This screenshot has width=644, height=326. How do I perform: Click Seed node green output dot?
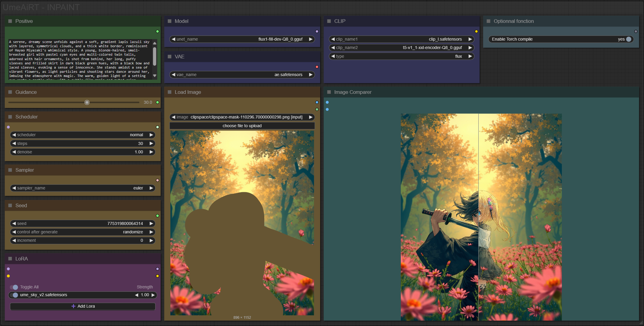click(158, 216)
